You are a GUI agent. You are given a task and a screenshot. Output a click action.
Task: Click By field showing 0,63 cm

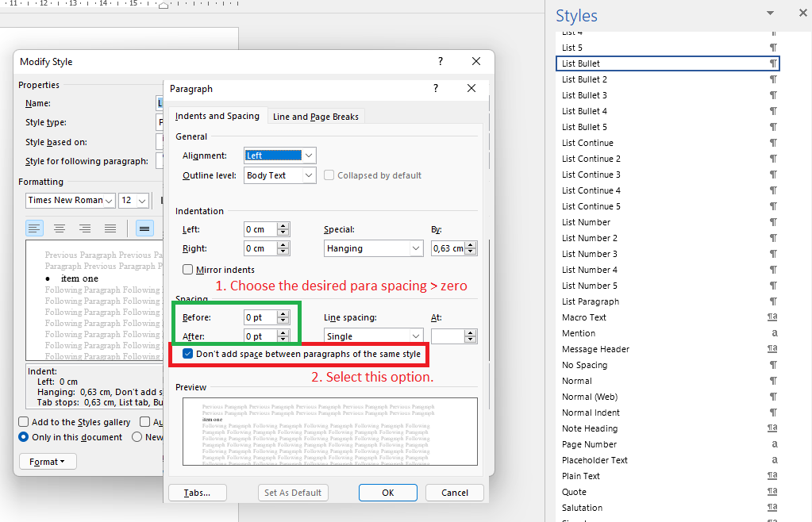pyautogui.click(x=448, y=248)
